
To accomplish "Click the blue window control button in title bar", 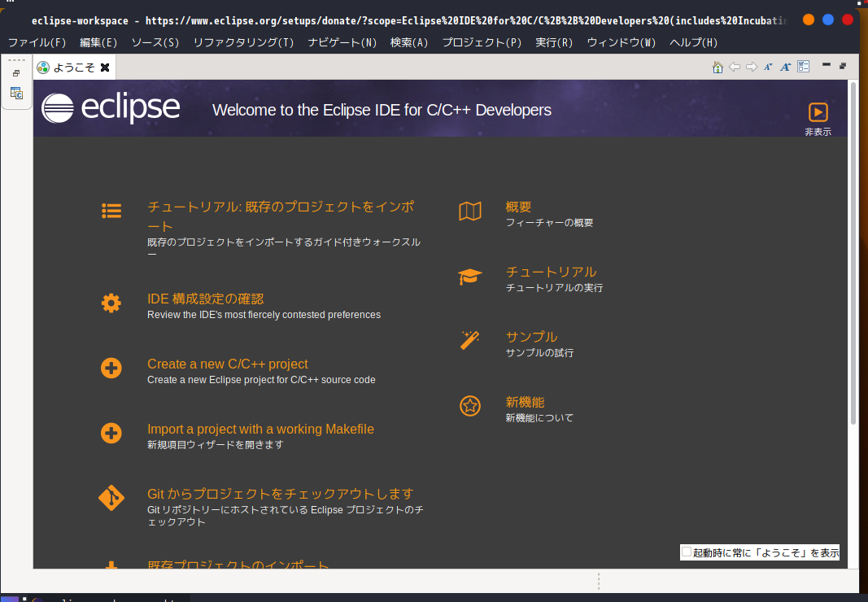I will [x=828, y=20].
